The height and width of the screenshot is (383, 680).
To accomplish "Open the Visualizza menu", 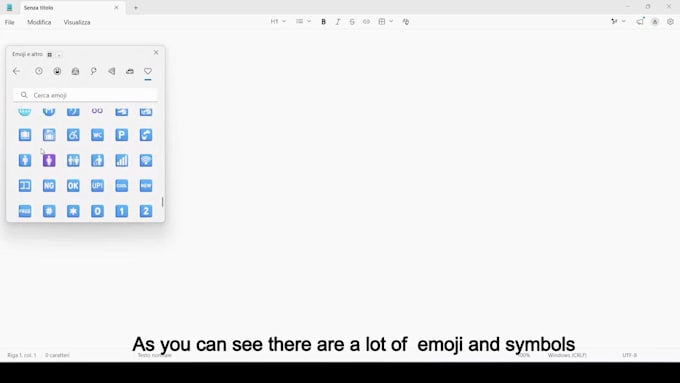I will point(77,22).
